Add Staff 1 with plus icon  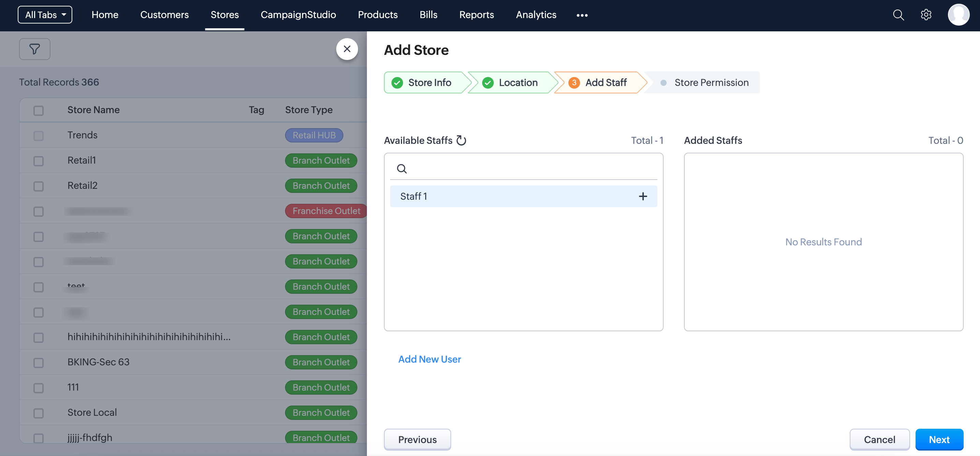point(642,196)
